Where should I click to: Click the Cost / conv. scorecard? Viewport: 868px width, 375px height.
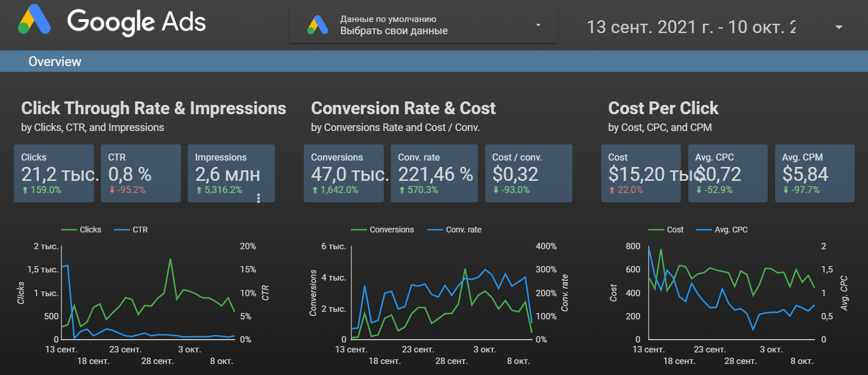(528, 173)
